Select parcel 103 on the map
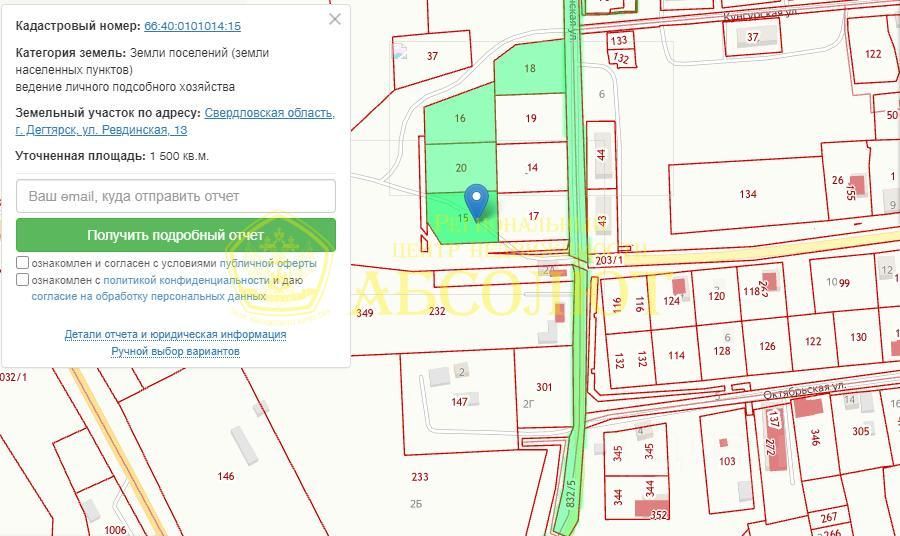Viewport: 900px width, 536px height. (727, 461)
